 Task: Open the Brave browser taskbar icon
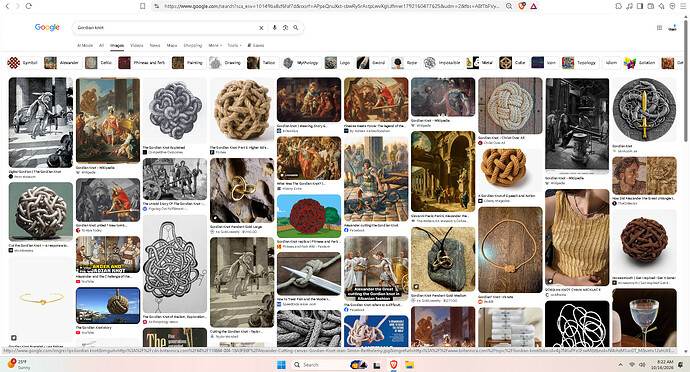tap(393, 365)
